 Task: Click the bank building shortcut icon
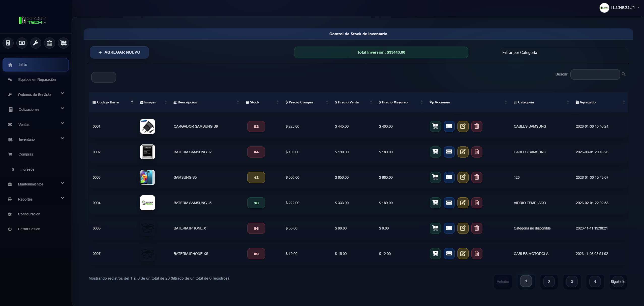pyautogui.click(x=50, y=43)
